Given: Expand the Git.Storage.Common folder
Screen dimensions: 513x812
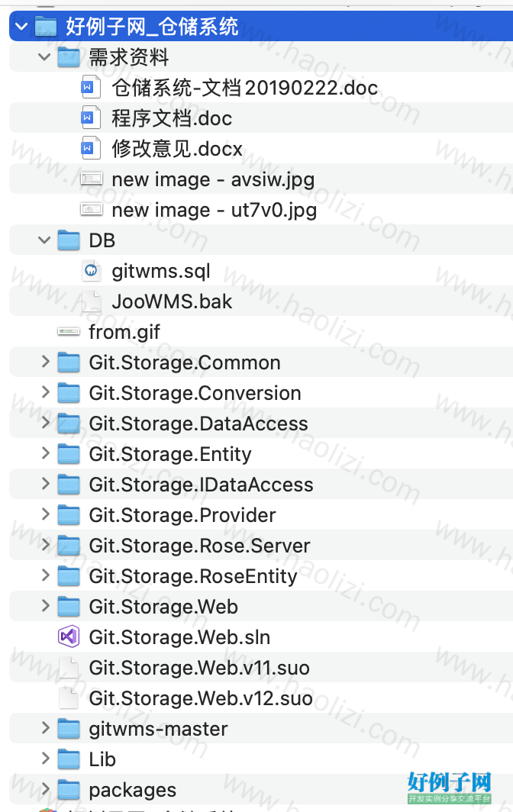Looking at the screenshot, I should 46,362.
